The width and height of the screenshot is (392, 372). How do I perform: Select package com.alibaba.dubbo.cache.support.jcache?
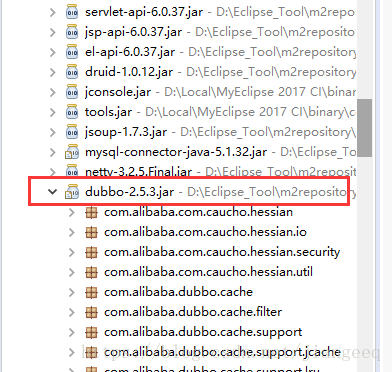click(222, 352)
